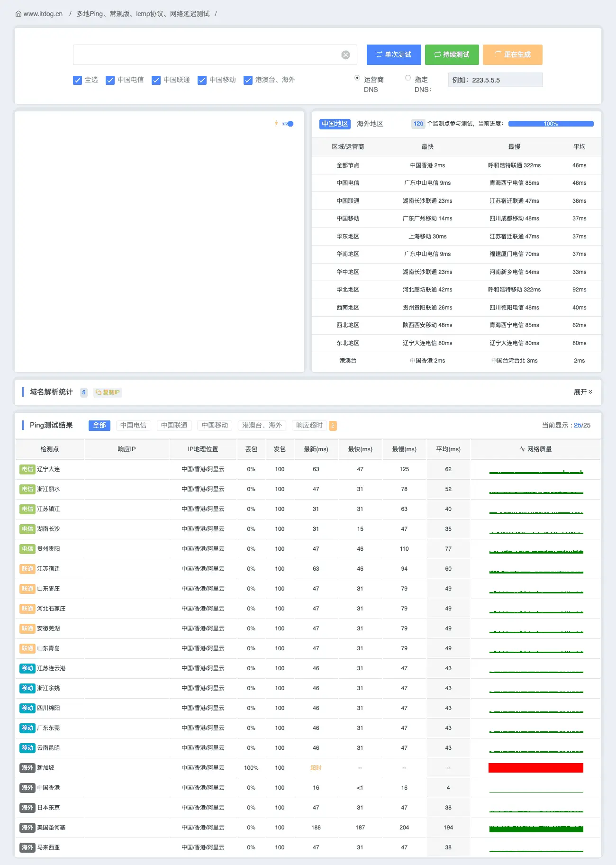Uncheck the 中国联通 checkbox
Viewport: 616px width, 865px height.
coord(156,80)
